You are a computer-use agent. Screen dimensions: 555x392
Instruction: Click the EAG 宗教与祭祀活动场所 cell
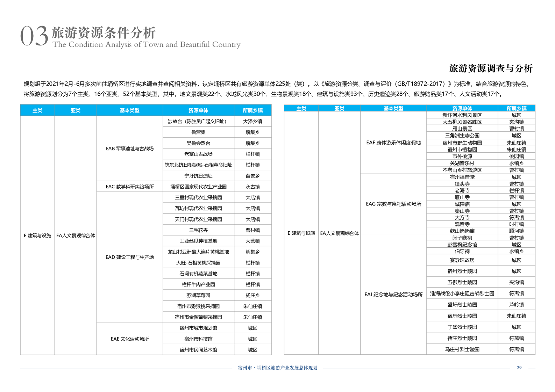click(x=393, y=204)
